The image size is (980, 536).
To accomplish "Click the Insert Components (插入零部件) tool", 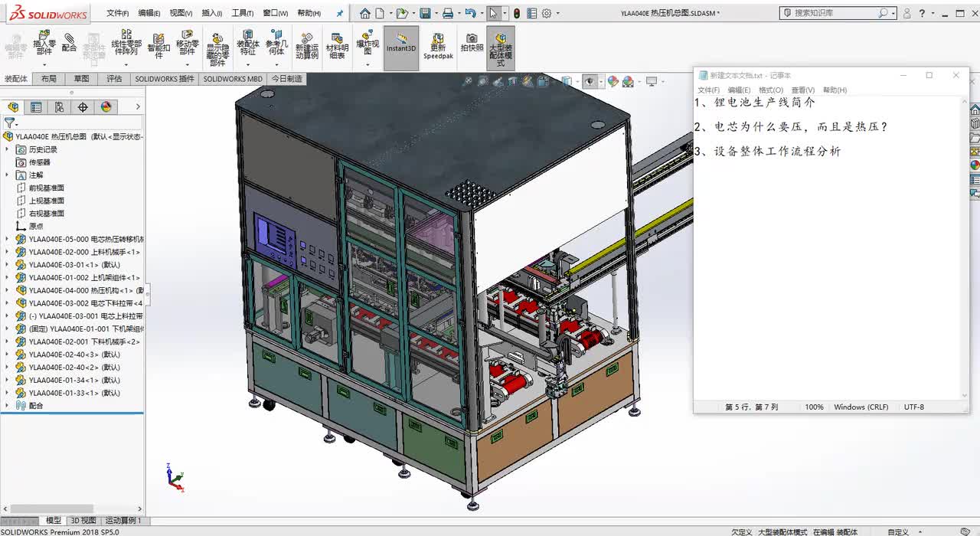I will (44, 44).
